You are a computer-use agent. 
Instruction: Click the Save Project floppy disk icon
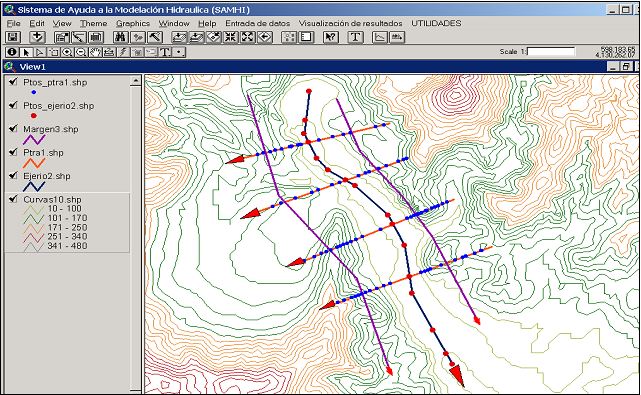pyautogui.click(x=12, y=37)
